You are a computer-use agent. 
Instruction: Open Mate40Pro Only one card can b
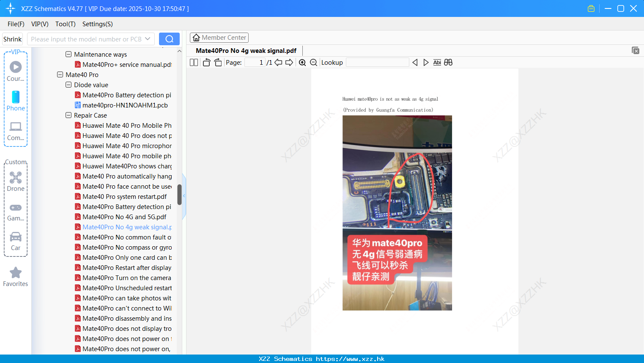[x=123, y=258]
